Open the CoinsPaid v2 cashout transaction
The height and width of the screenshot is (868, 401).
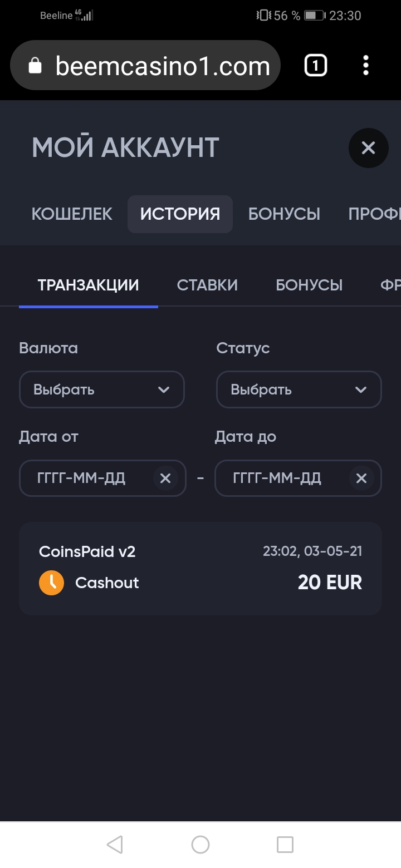[x=200, y=568]
